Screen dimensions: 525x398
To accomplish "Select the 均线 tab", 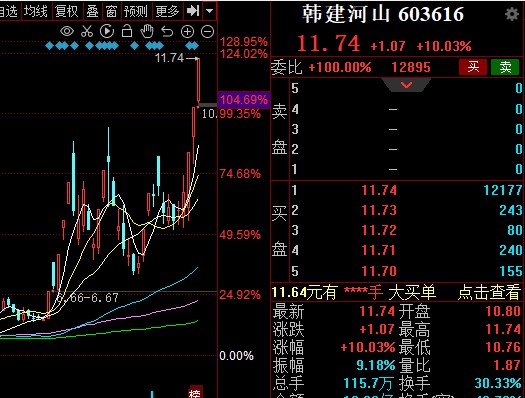I will (x=36, y=11).
